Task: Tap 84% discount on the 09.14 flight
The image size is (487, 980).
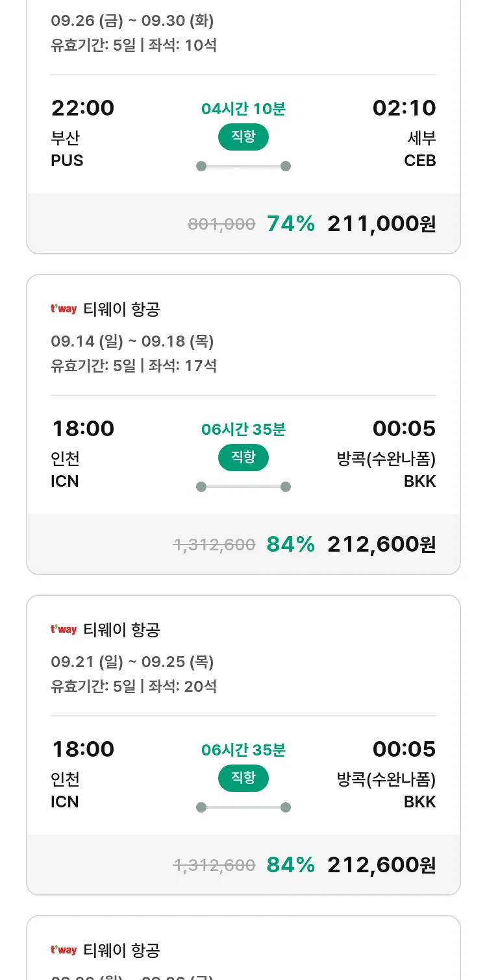Action: 290,545
